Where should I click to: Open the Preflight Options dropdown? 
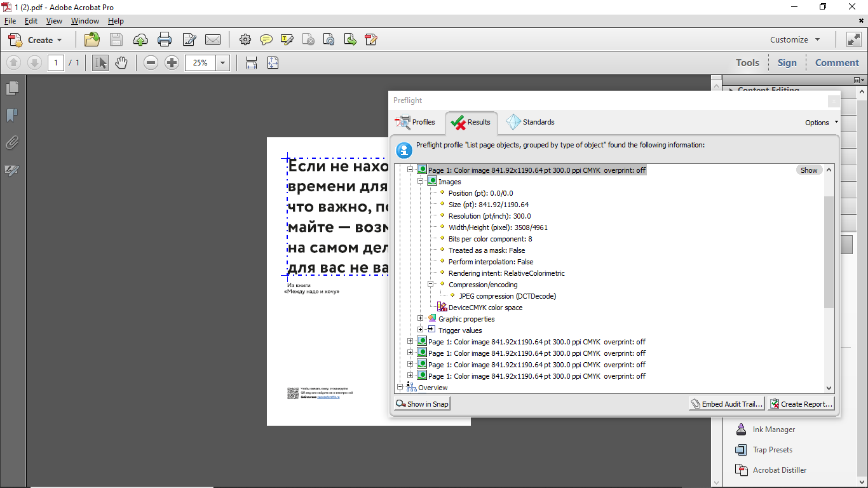click(821, 123)
